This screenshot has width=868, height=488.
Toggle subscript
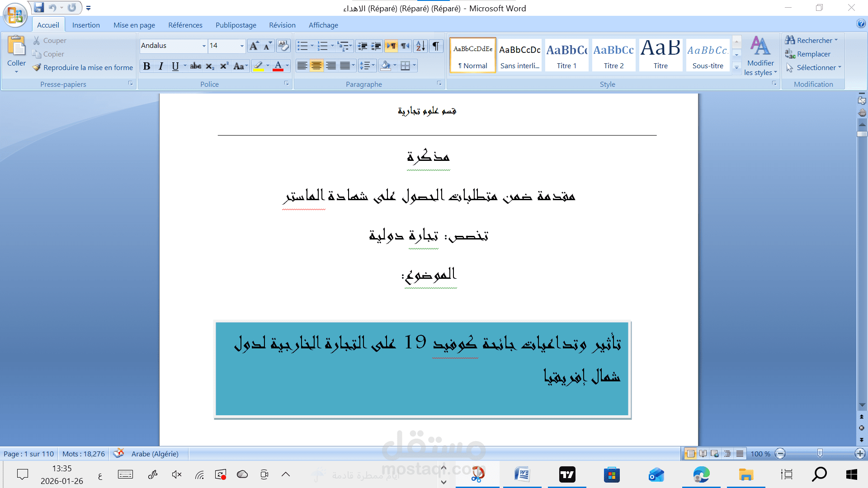coord(210,66)
